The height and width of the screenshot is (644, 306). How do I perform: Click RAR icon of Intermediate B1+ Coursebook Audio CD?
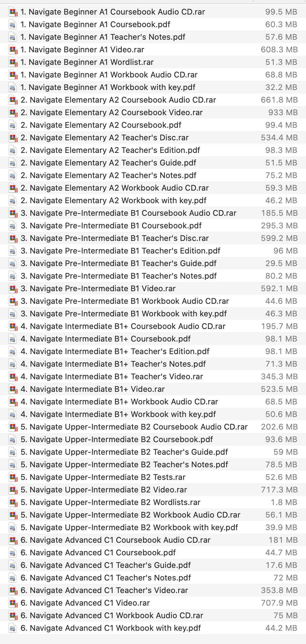tap(13, 327)
